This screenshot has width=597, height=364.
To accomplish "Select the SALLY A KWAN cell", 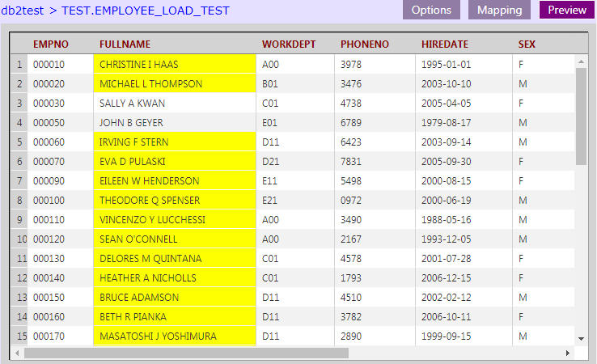I will [175, 104].
